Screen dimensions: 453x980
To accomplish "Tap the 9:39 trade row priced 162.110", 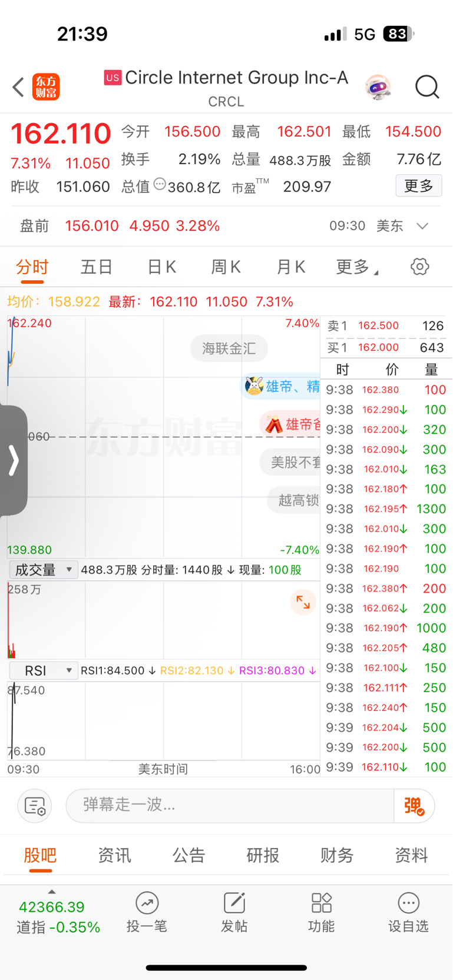I will [386, 767].
